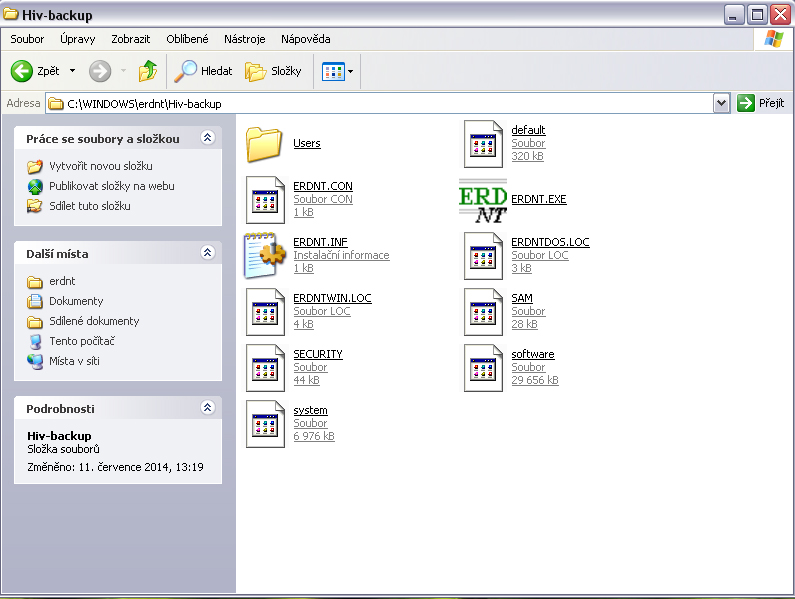This screenshot has height=599, width=795.
Task: Click the Views grid icon
Action: (x=333, y=72)
